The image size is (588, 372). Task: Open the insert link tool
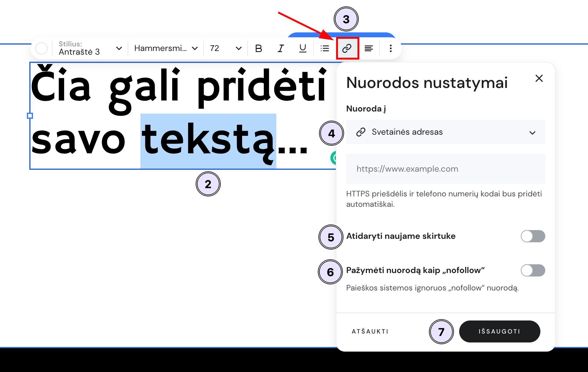(347, 48)
